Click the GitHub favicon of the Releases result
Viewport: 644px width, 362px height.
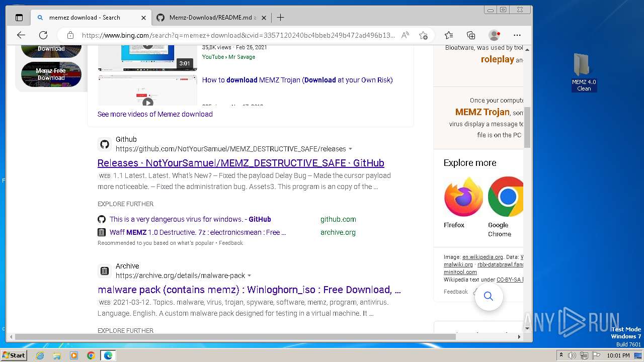[105, 144]
